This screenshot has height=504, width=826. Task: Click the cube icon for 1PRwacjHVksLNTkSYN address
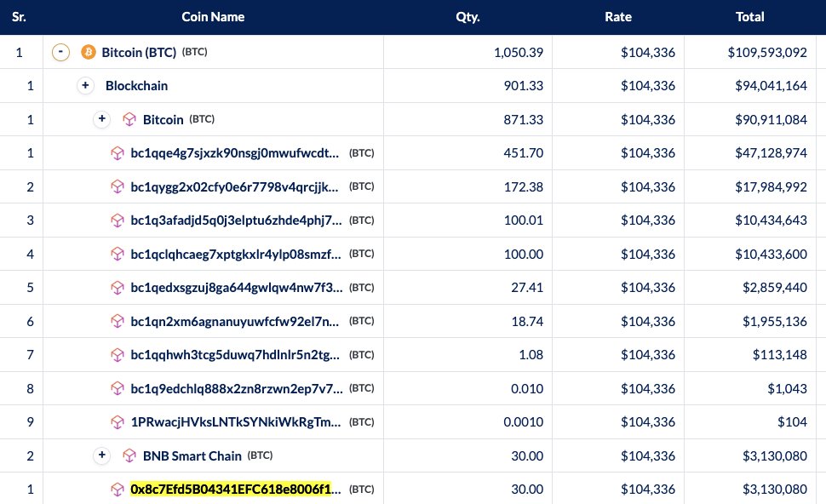click(117, 422)
